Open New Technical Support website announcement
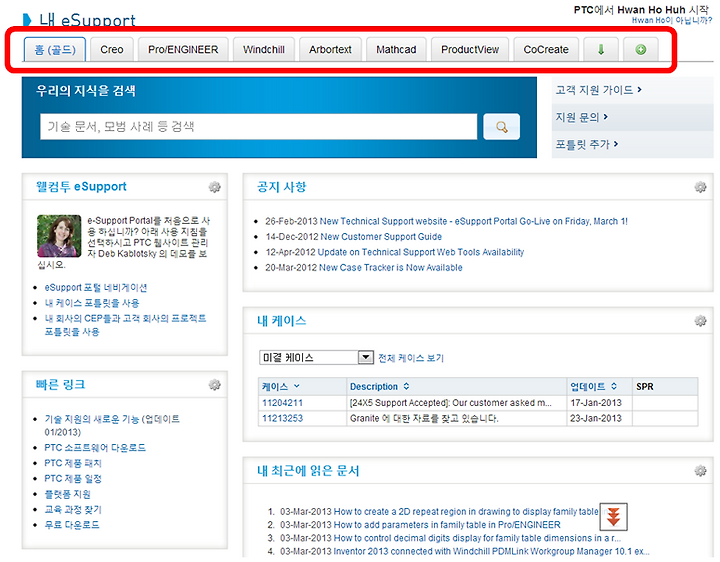Image resolution: width=720 pixels, height=562 pixels. 473,221
